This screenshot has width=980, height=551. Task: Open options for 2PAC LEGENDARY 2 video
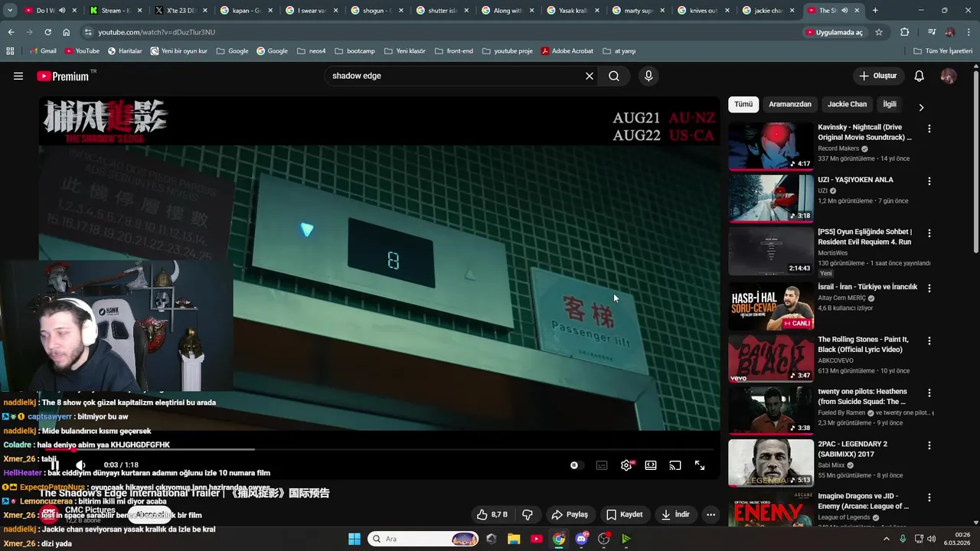(x=929, y=445)
